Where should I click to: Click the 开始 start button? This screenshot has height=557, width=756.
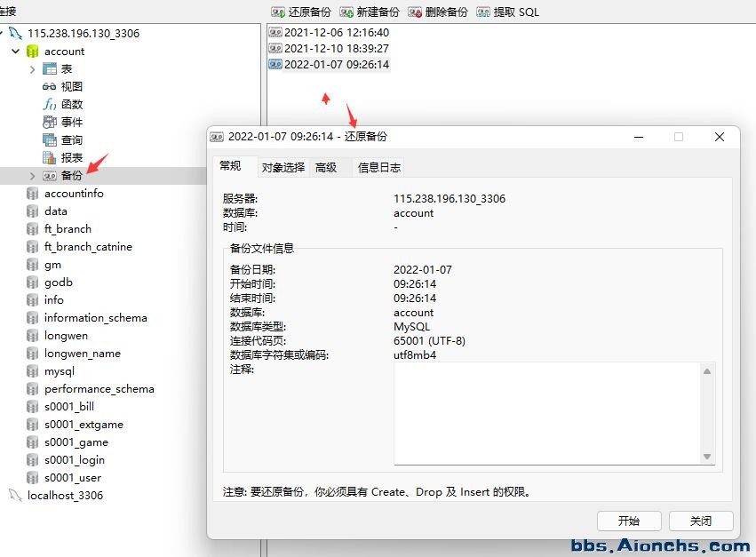click(x=628, y=521)
